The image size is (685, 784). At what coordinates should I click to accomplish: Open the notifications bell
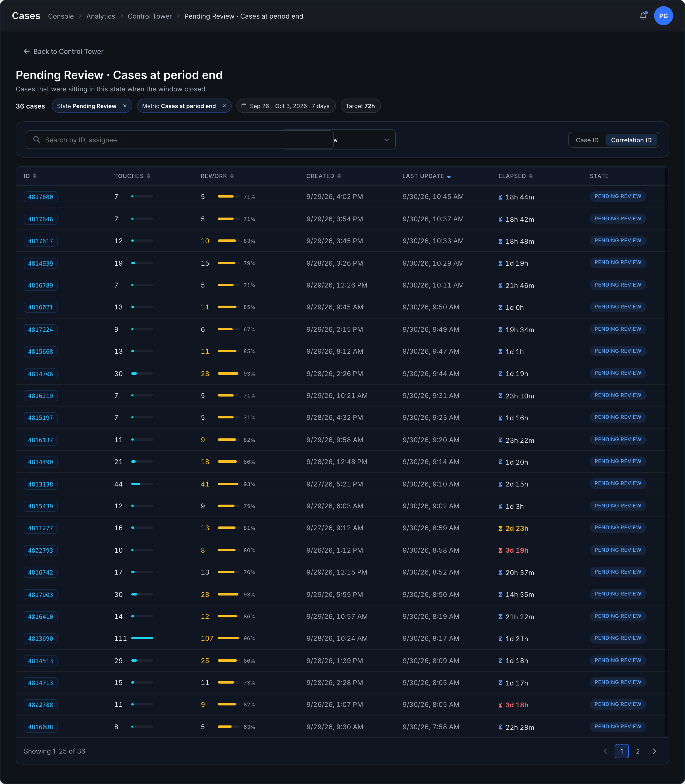(643, 16)
